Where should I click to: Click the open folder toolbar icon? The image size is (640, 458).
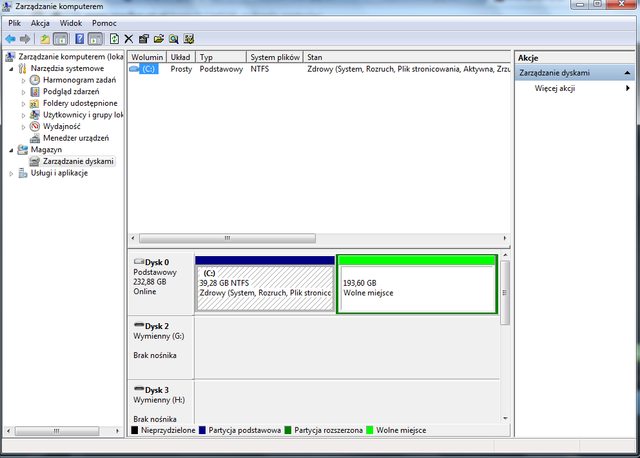click(159, 39)
